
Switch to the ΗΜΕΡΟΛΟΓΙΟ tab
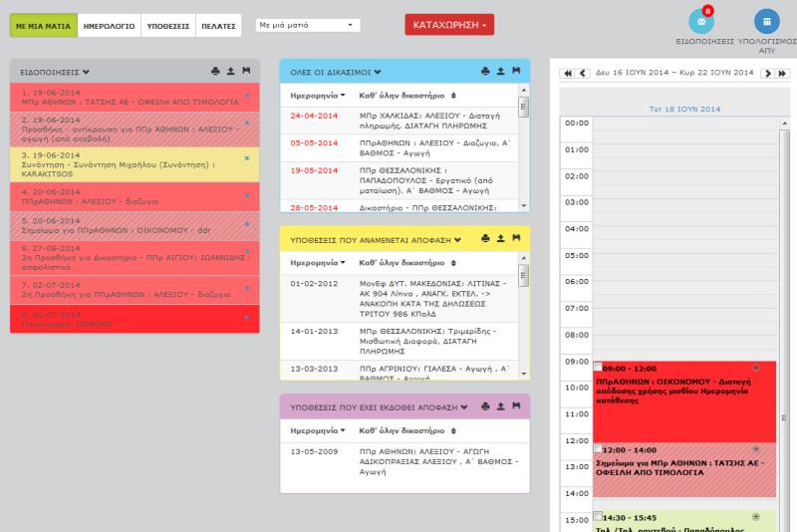[109, 26]
